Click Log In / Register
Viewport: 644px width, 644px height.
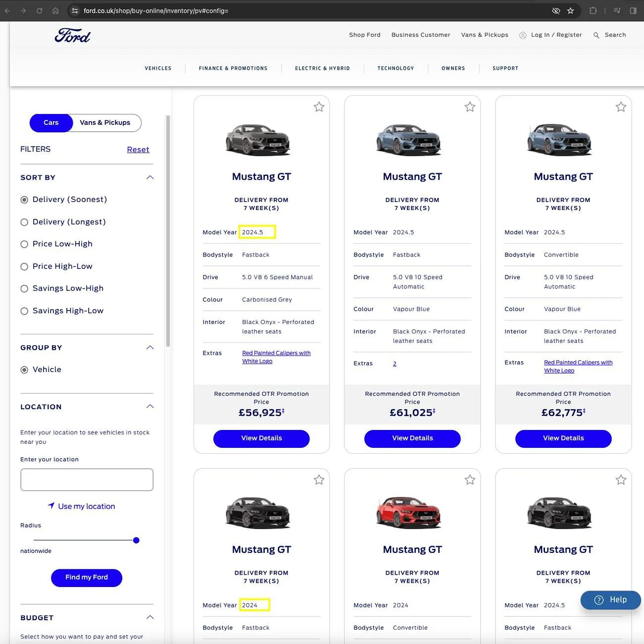coord(556,35)
